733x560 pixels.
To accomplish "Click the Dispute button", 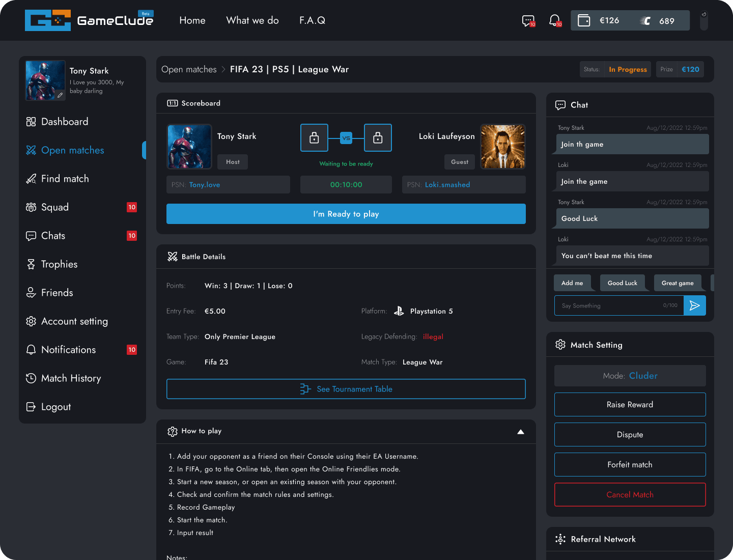I will click(630, 435).
